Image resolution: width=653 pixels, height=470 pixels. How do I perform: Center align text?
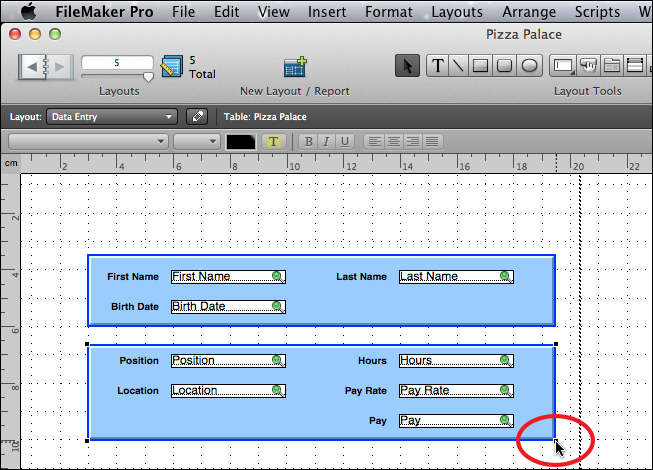(393, 142)
